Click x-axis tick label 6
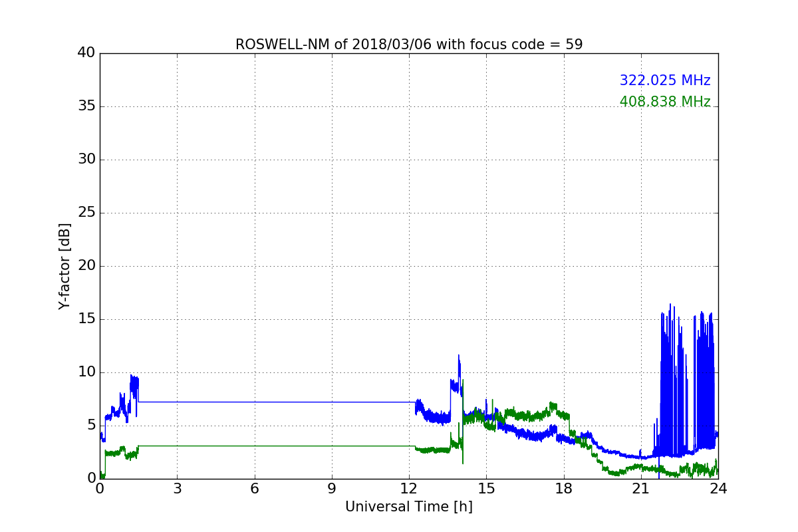 pos(255,489)
